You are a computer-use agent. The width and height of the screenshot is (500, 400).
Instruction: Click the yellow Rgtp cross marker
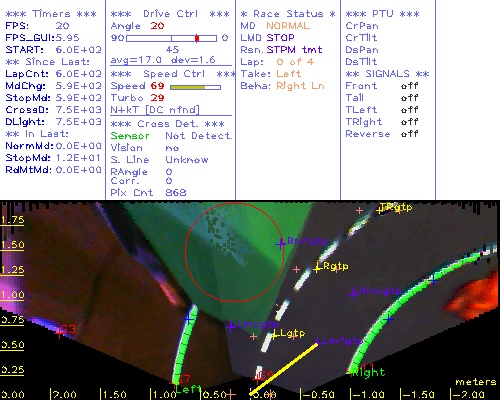coord(317,268)
